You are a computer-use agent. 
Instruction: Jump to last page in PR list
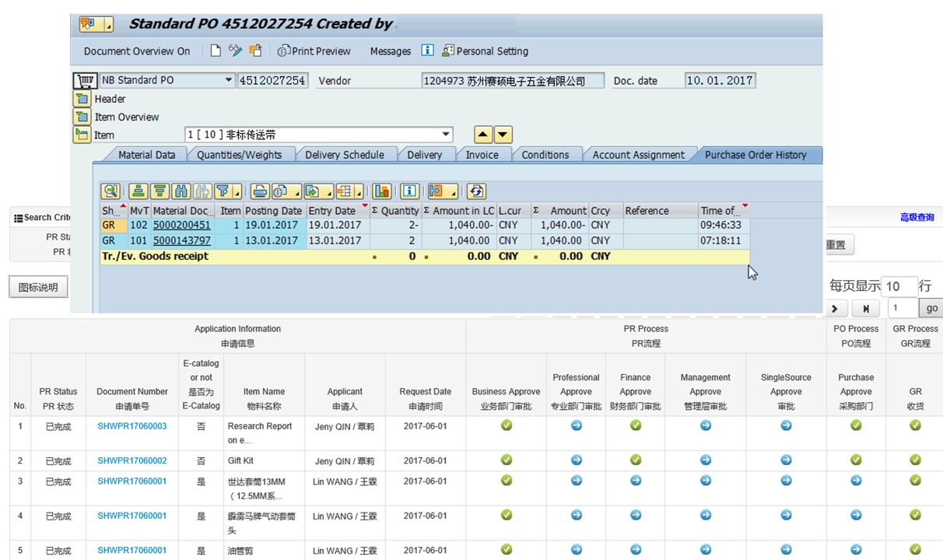(x=865, y=309)
